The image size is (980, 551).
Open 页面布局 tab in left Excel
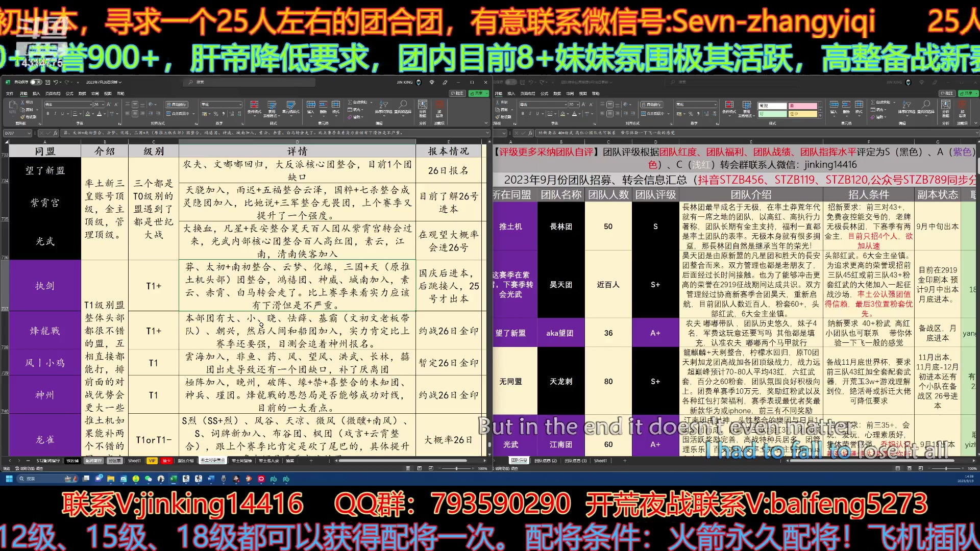click(x=53, y=93)
